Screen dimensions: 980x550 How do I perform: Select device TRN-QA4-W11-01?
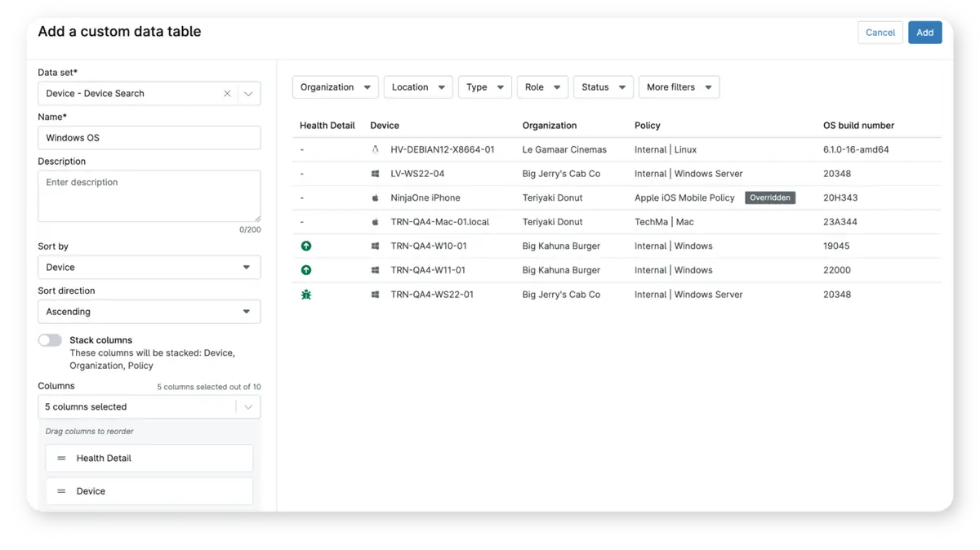[428, 270]
